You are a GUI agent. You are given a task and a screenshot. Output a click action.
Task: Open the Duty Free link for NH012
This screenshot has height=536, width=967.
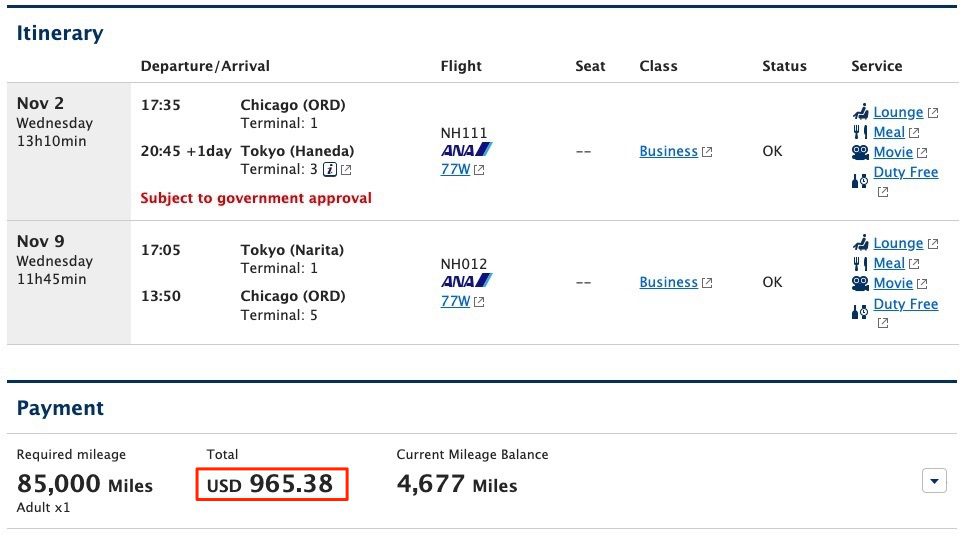coord(905,303)
